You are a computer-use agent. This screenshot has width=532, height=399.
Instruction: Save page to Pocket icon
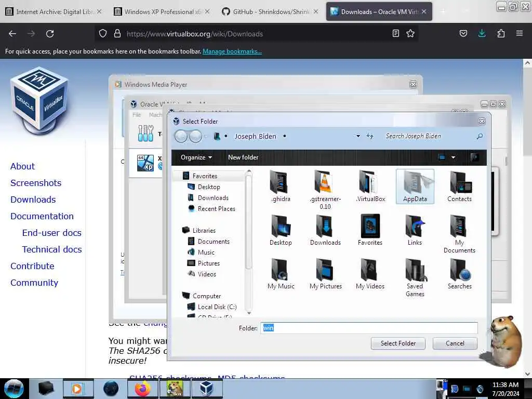463,33
